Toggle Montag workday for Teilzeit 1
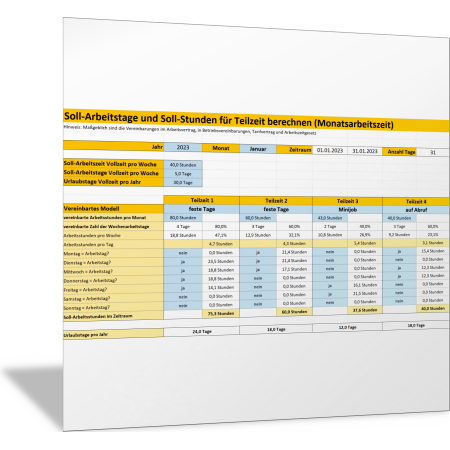The image size is (450, 450). click(183, 253)
